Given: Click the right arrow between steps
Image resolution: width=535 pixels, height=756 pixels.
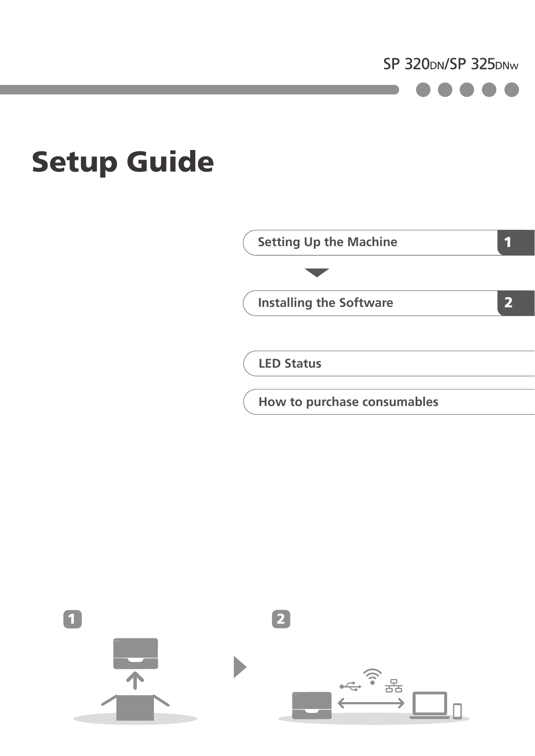Looking at the screenshot, I should point(240,667).
